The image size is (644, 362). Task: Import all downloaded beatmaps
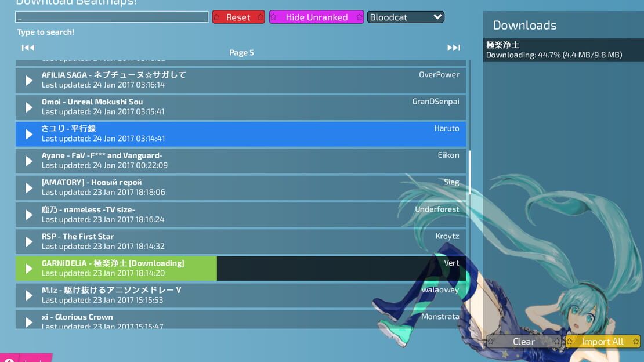pyautogui.click(x=603, y=342)
